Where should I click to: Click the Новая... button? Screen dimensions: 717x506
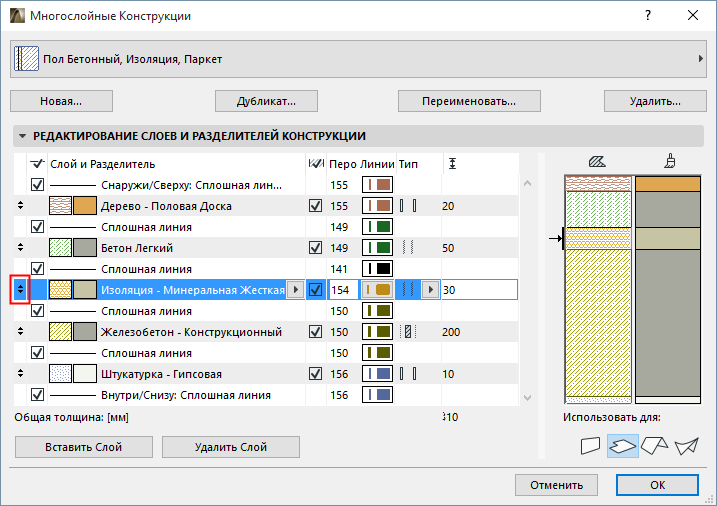61,101
